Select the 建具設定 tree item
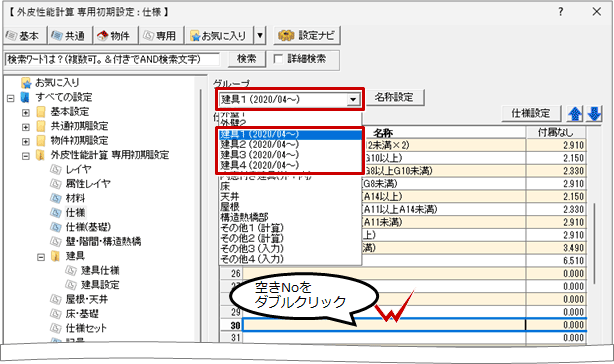 point(100,285)
